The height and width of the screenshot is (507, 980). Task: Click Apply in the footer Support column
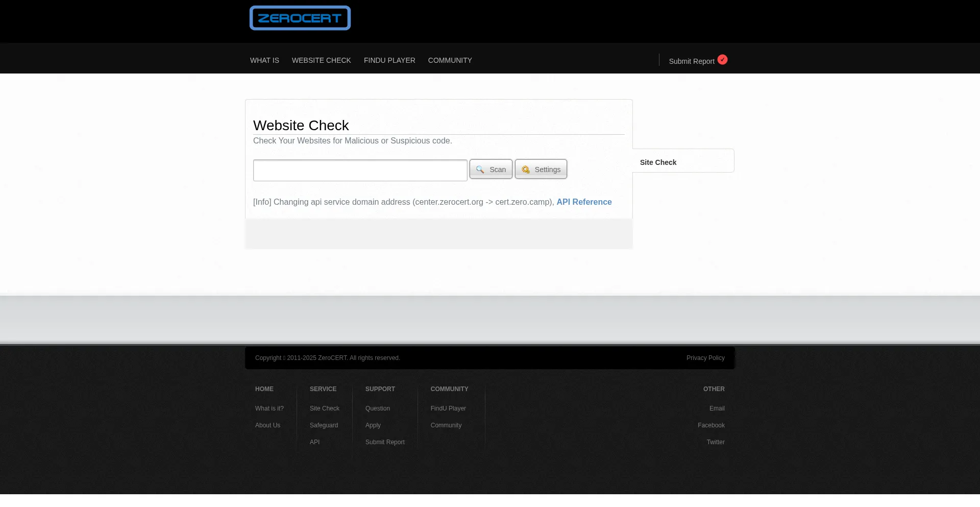[x=373, y=425]
